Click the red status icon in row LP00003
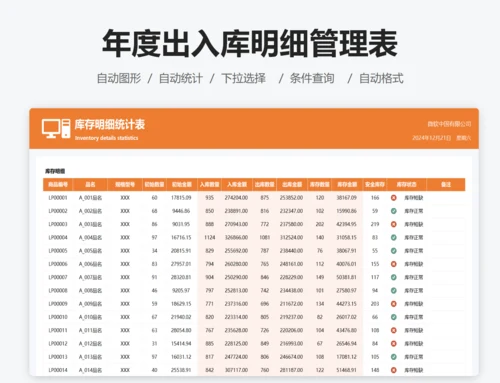Screen dimensions: 500x383 [394, 224]
